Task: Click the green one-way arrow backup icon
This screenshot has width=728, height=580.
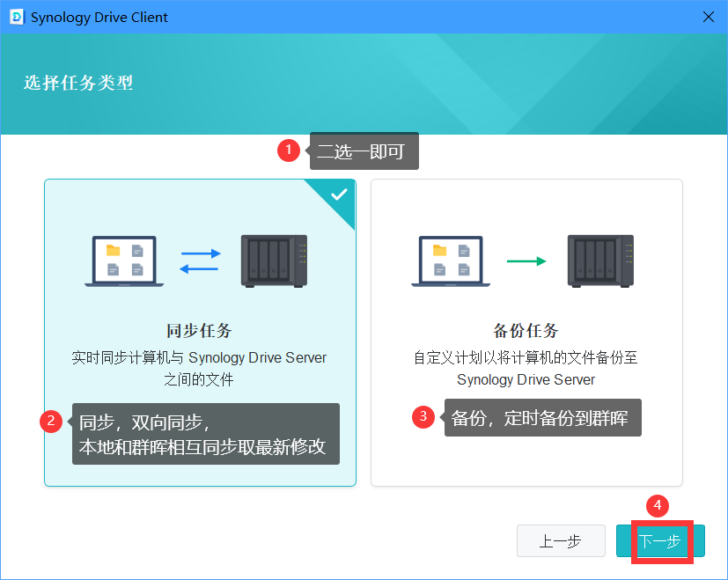Action: (x=526, y=261)
